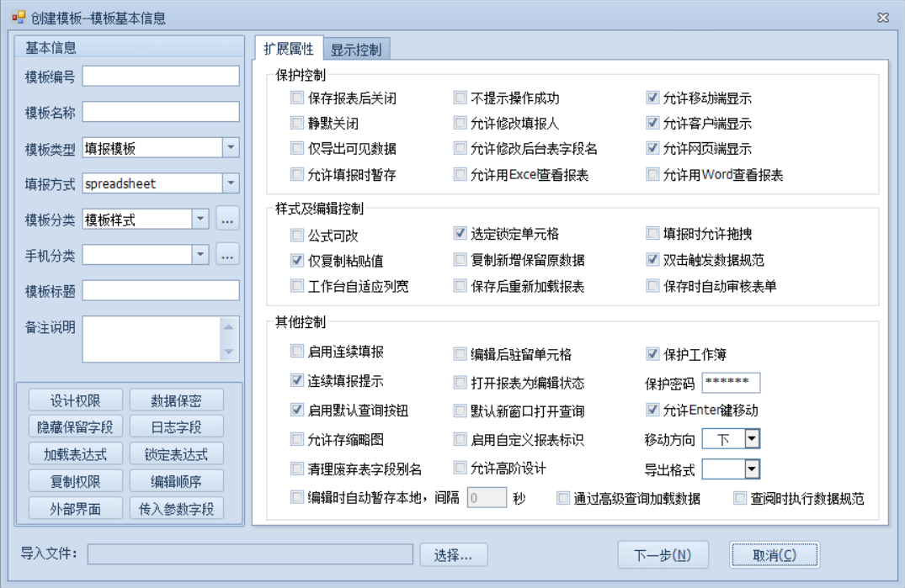Open the 数据保密 settings button

tap(176, 400)
